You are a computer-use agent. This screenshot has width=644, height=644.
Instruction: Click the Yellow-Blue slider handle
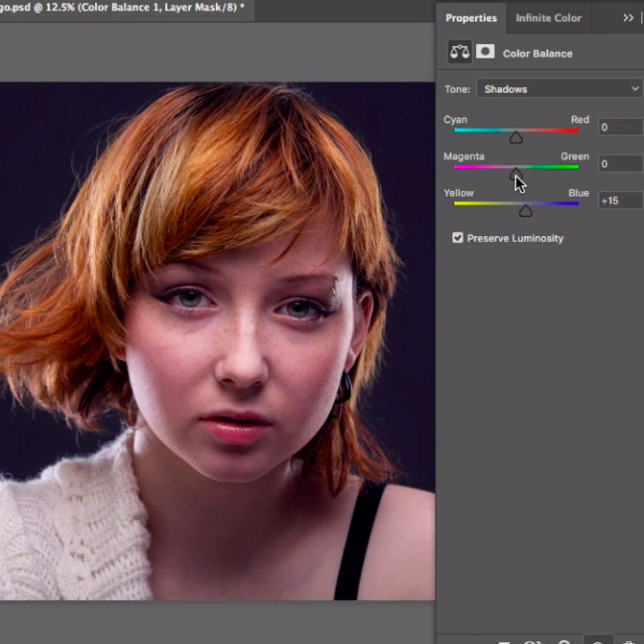point(525,210)
